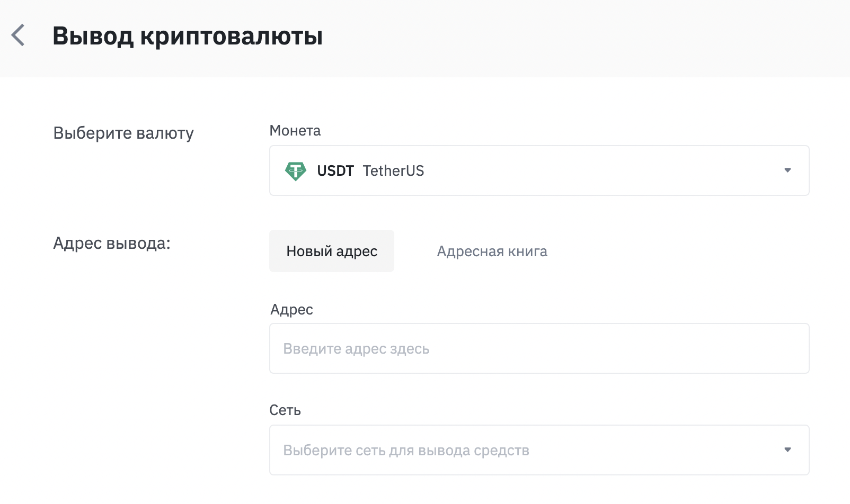The image size is (850, 504).
Task: Open the Монета coin dropdown arrow
Action: tap(787, 170)
